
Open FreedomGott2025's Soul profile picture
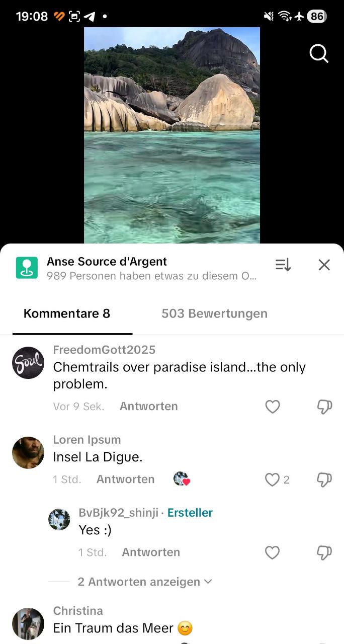[x=28, y=363]
